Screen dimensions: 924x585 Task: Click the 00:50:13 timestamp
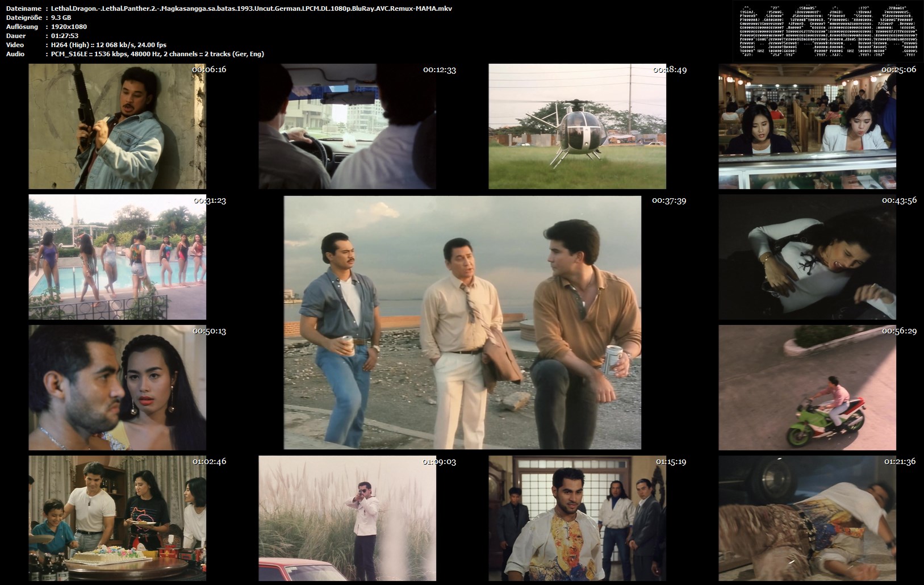click(210, 331)
